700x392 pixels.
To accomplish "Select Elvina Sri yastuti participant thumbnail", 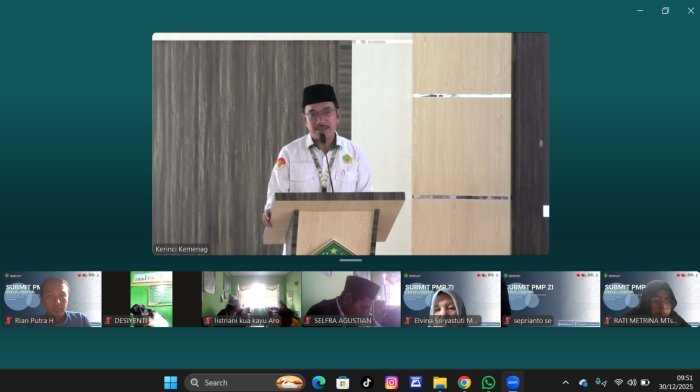I will tap(451, 299).
